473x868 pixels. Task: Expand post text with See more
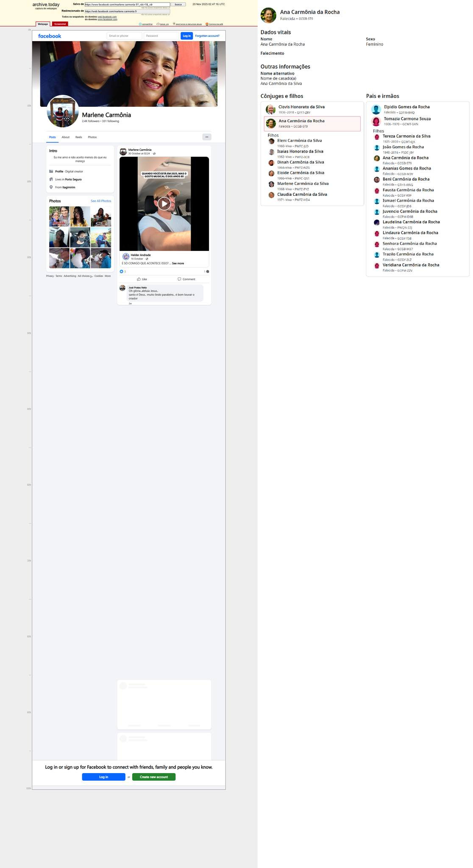178,264
